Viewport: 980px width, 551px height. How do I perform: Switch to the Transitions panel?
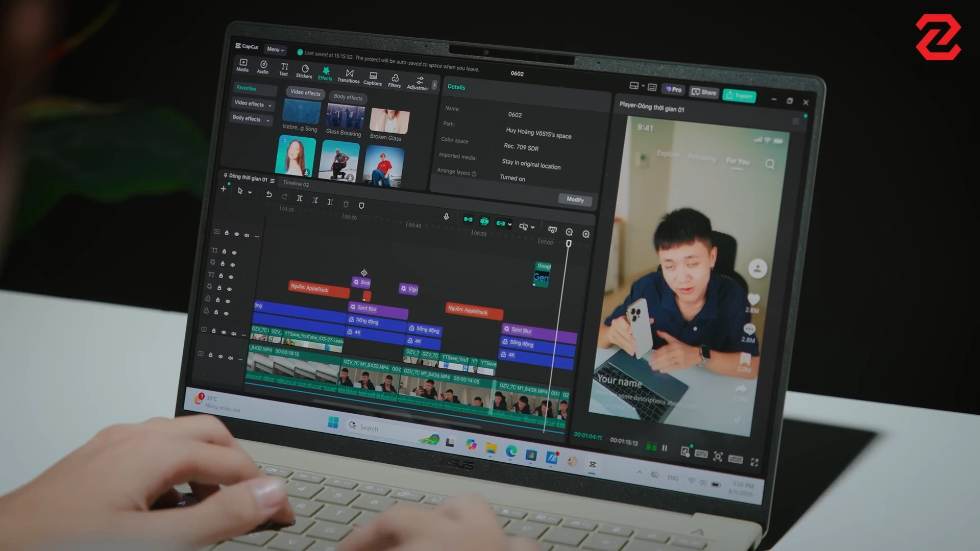349,77
